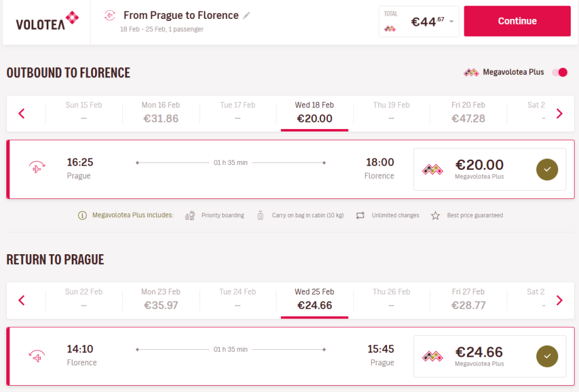The height and width of the screenshot is (392, 579).
Task: Click the Carry on bag icon
Action: coord(261,216)
